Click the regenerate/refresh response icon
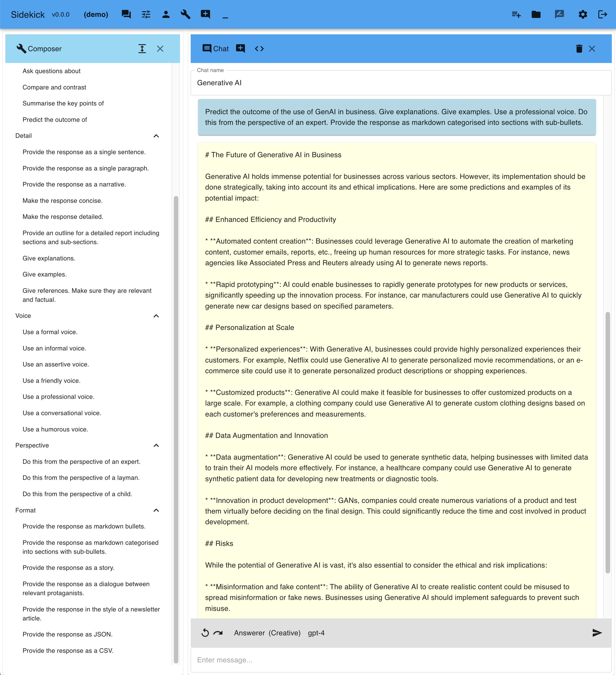616x675 pixels. pyautogui.click(x=205, y=633)
